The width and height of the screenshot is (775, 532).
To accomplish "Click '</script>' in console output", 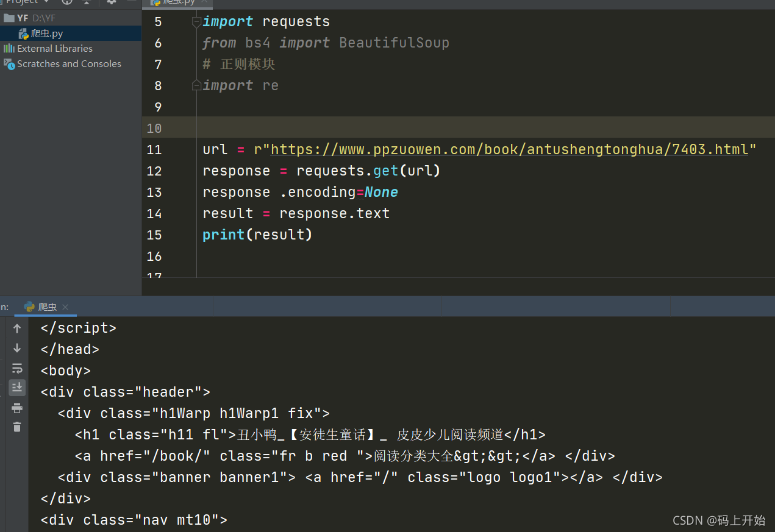I will (78, 328).
